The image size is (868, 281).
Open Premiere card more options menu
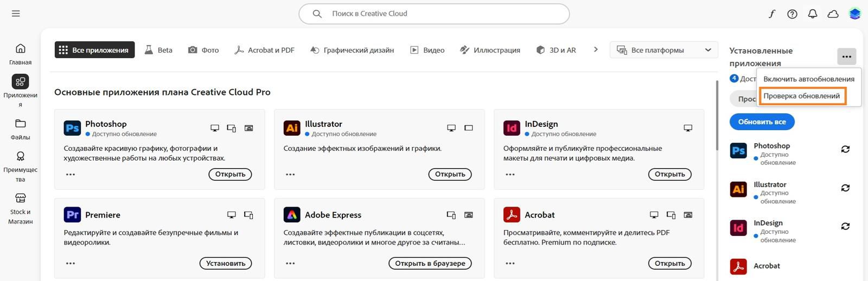(x=71, y=263)
